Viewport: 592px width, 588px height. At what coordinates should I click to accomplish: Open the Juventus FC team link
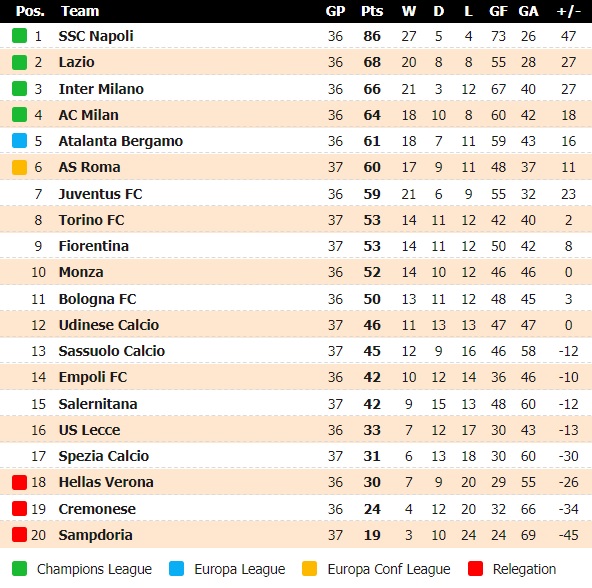100,194
